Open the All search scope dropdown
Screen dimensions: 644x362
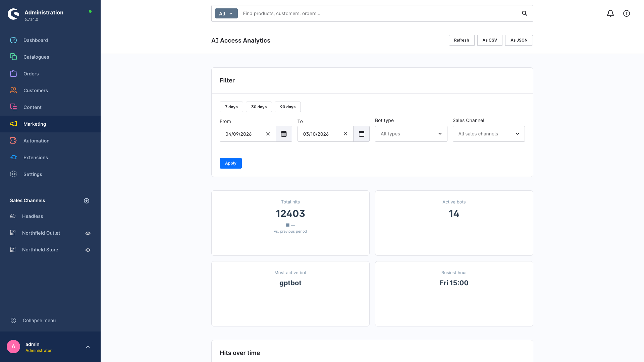(226, 13)
